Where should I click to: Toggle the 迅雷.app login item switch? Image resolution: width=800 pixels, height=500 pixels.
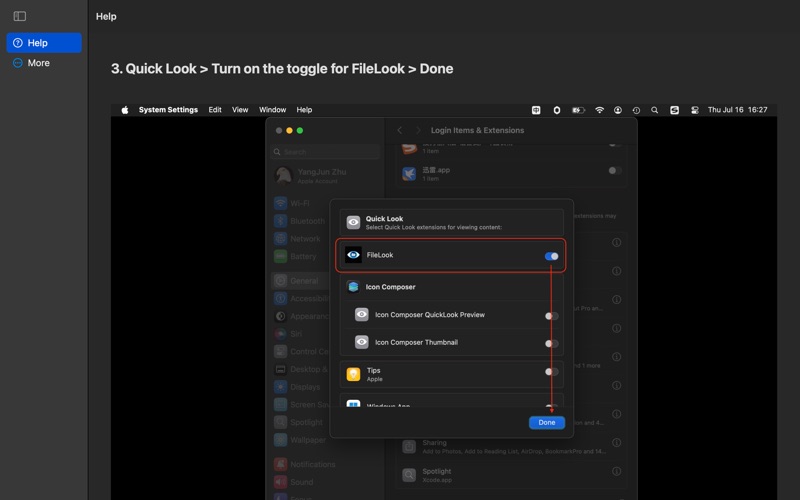(x=615, y=170)
